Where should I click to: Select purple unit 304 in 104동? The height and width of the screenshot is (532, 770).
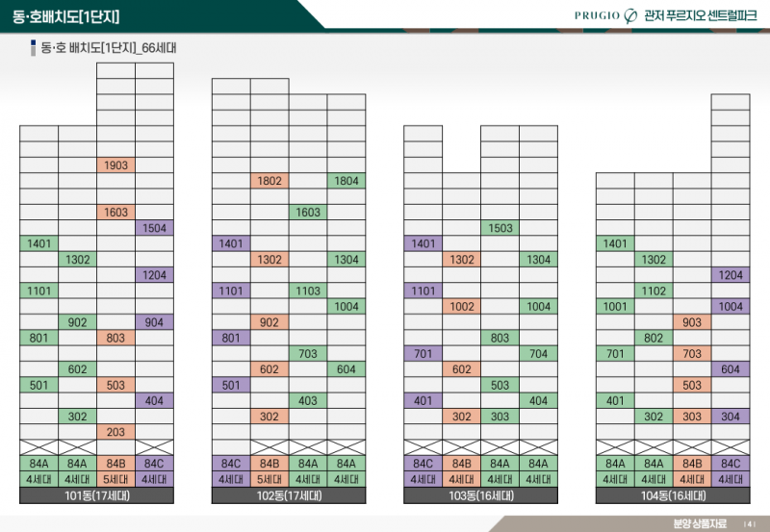tap(731, 417)
